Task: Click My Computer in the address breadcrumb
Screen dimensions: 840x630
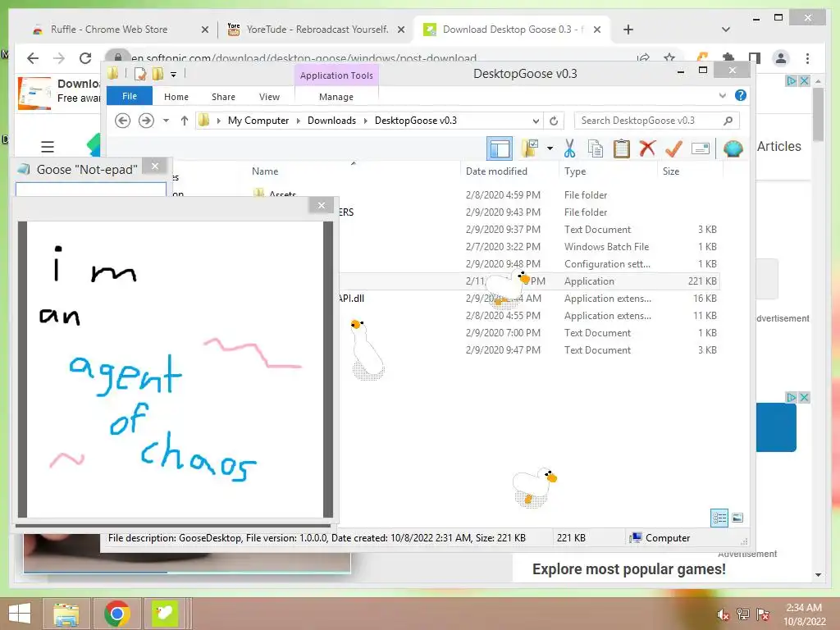Action: pos(258,121)
